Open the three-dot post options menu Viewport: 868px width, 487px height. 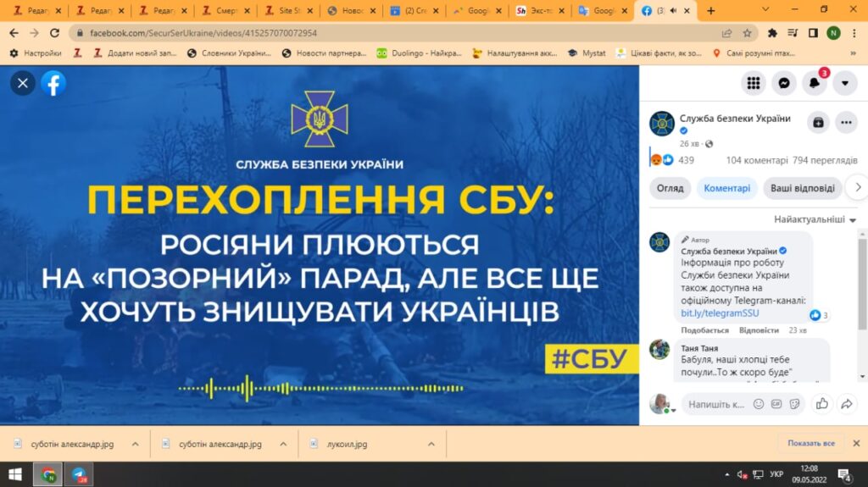tap(846, 123)
